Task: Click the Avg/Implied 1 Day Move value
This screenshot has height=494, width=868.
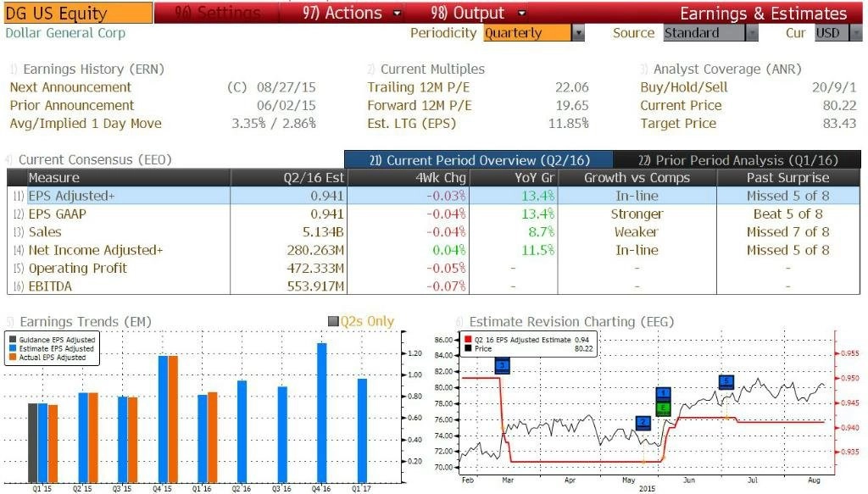Action: click(274, 124)
